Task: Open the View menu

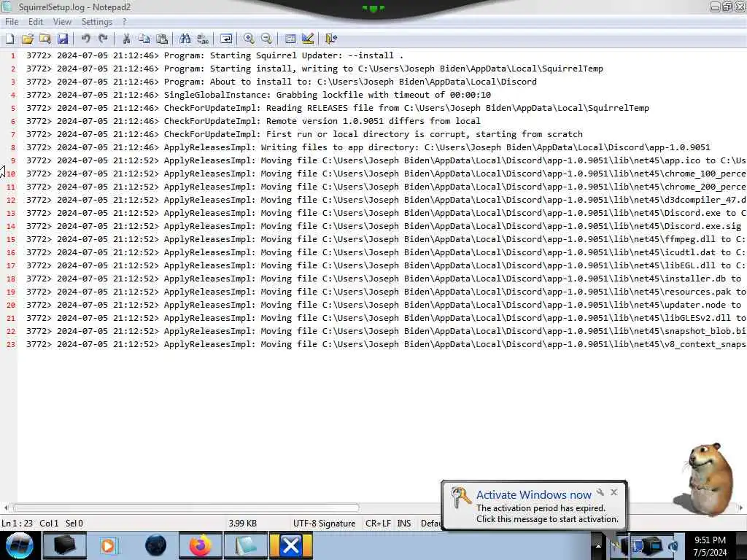Action: point(62,22)
